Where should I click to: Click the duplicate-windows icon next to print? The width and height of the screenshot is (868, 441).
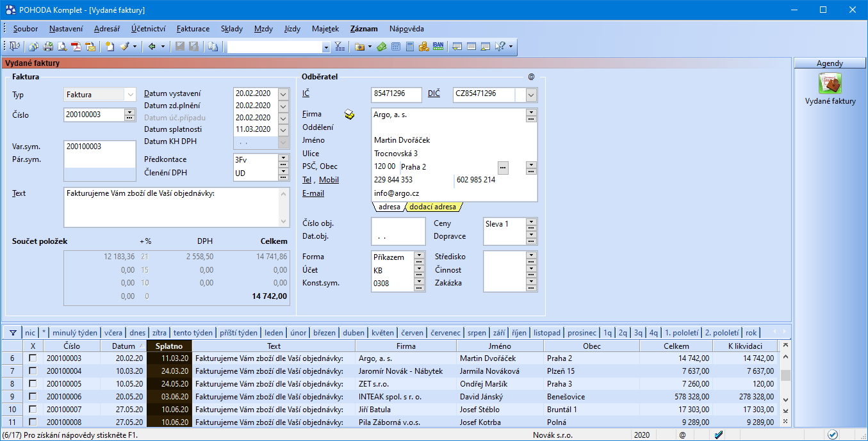34,47
